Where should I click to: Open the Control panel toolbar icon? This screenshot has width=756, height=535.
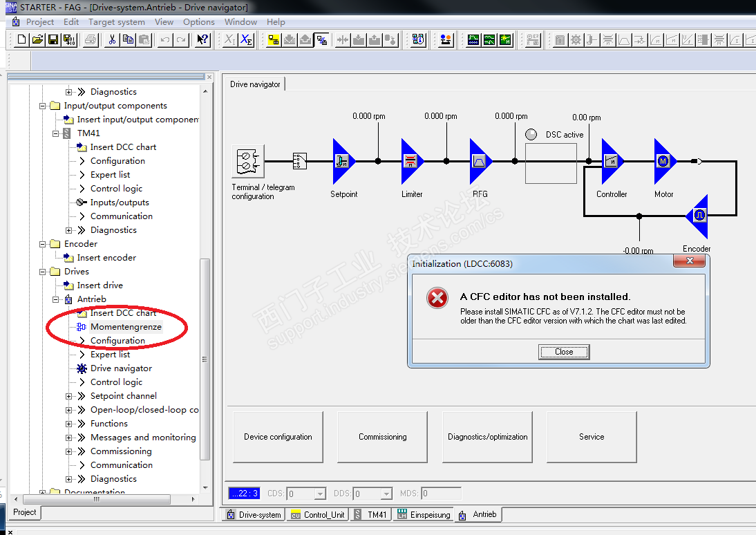coord(446,39)
